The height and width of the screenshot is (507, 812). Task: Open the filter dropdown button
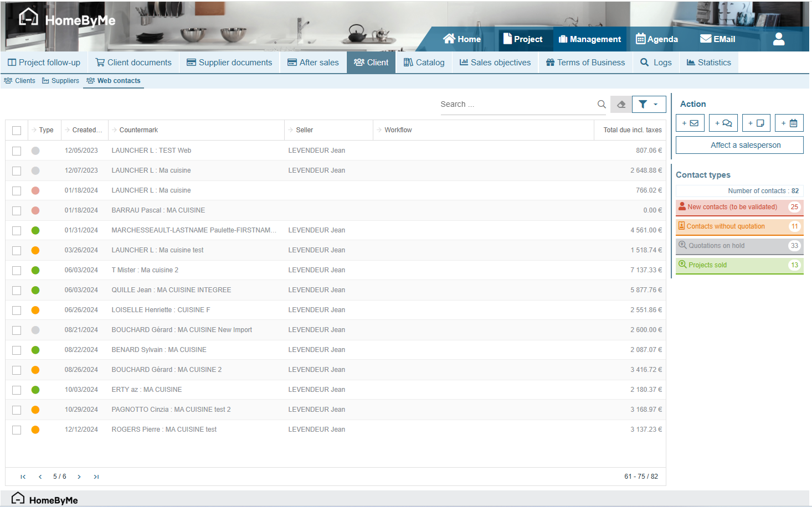pyautogui.click(x=649, y=104)
